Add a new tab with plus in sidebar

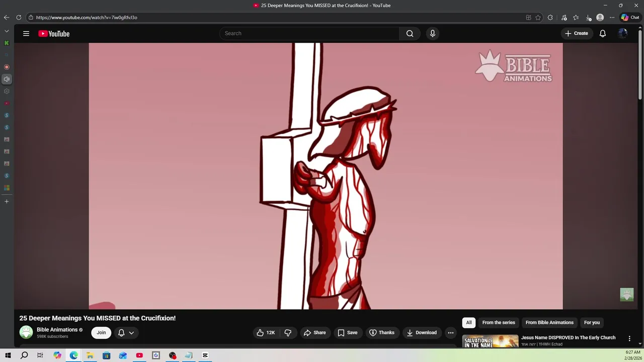coord(7,202)
